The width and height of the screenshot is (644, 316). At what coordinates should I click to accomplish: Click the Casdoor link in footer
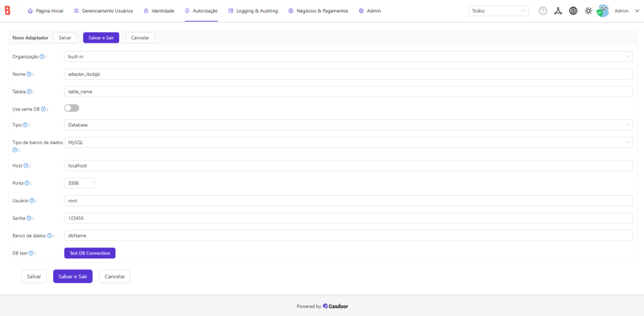(335, 306)
